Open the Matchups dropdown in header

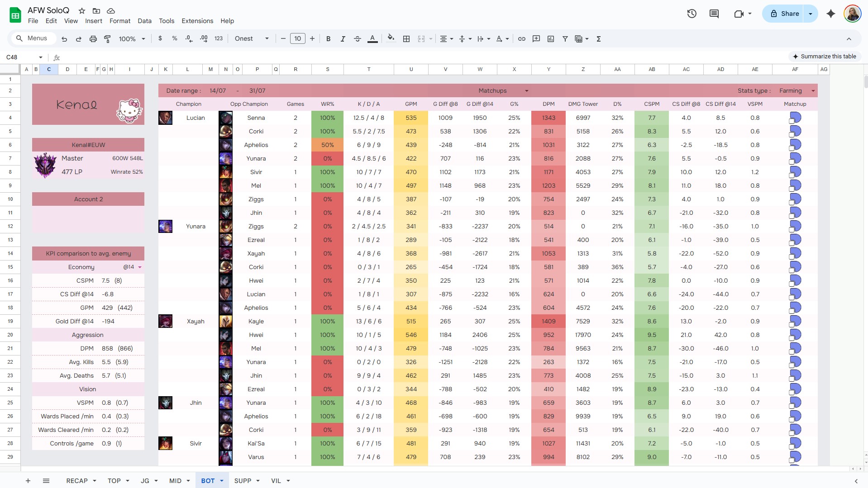coord(527,91)
